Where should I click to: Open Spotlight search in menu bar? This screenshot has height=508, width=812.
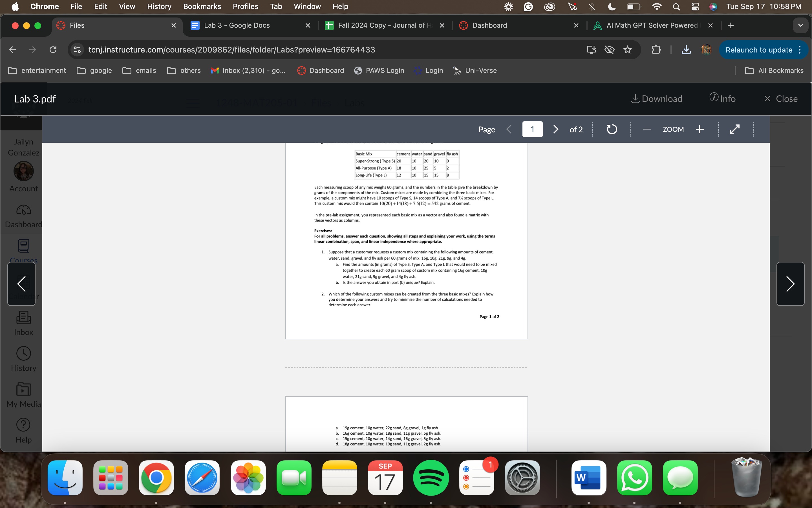676,6
